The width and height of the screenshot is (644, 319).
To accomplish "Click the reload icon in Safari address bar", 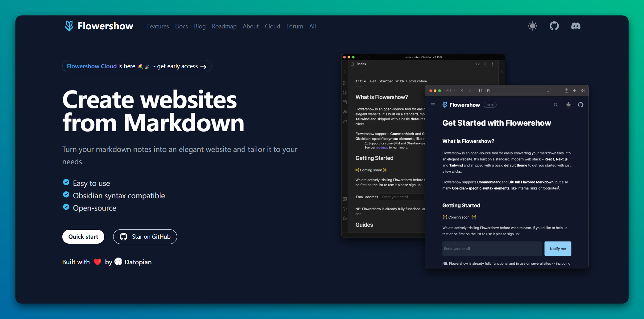I will [x=548, y=91].
